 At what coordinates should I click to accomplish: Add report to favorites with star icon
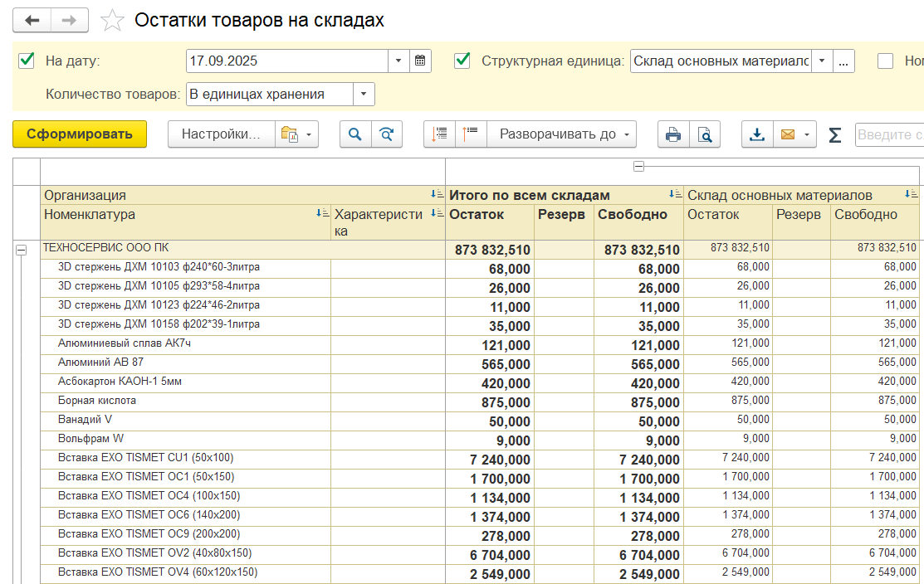pos(112,21)
